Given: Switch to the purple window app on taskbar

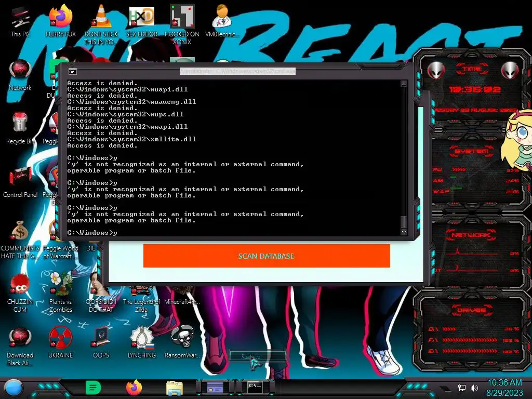Looking at the screenshot, I should click(x=215, y=388).
